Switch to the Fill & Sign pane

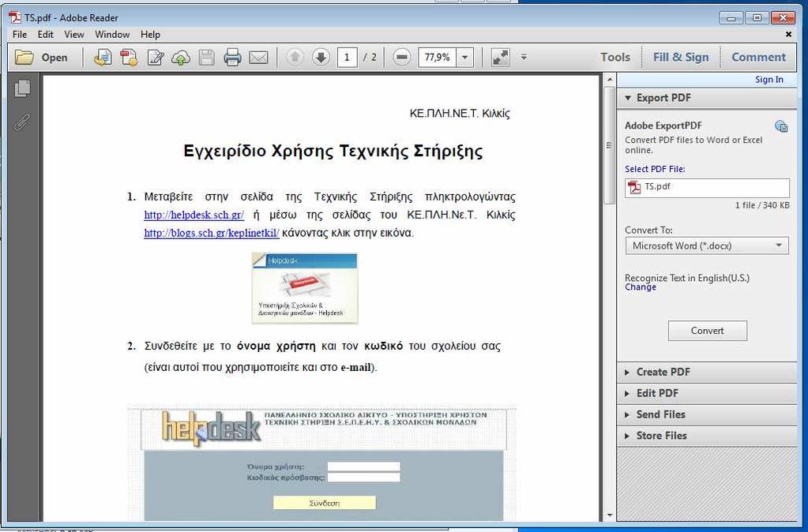point(681,57)
